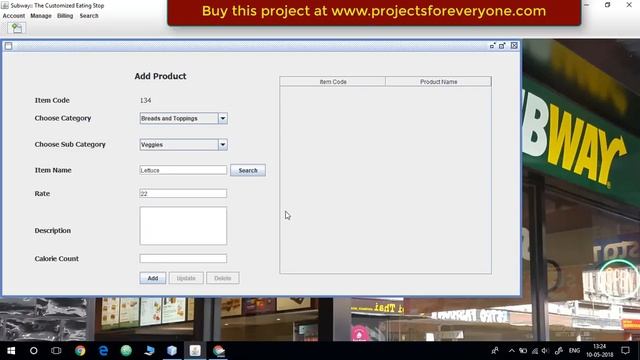640x360 pixels.
Task: Click the Product Name column header
Action: point(438,82)
